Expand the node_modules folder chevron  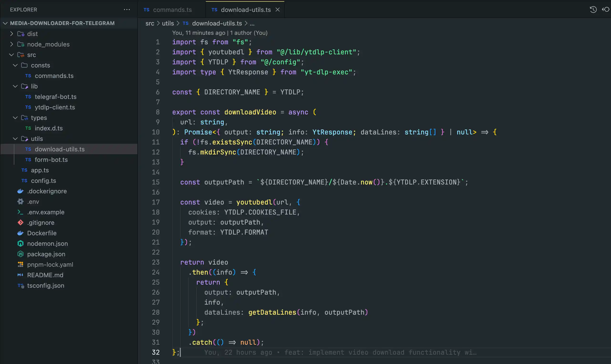(x=11, y=44)
